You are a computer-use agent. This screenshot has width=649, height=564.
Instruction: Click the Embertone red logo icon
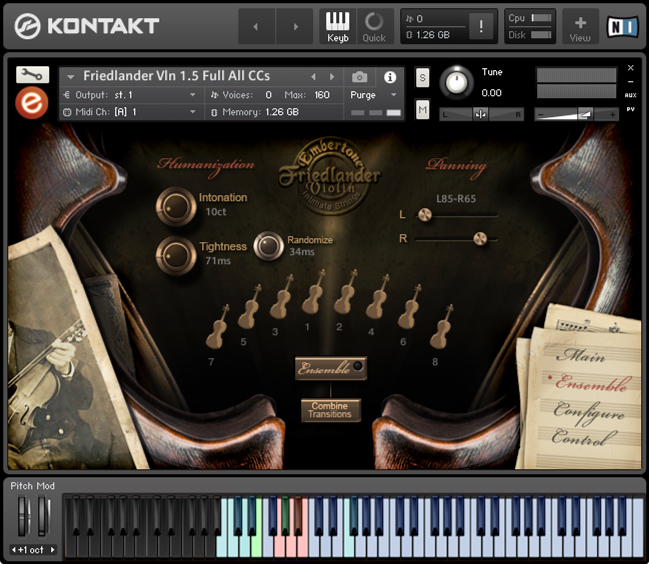[x=32, y=102]
